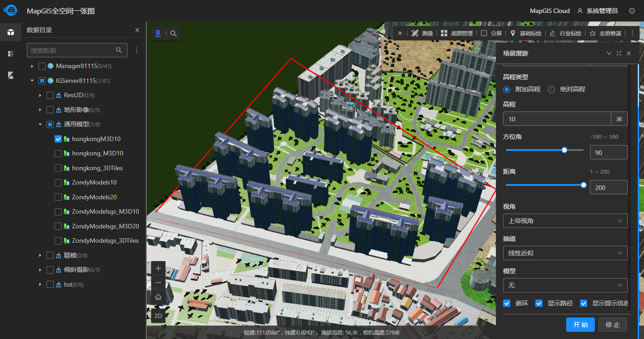
Task: Check the ZondyModels10 layer checkbox
Action: point(58,183)
